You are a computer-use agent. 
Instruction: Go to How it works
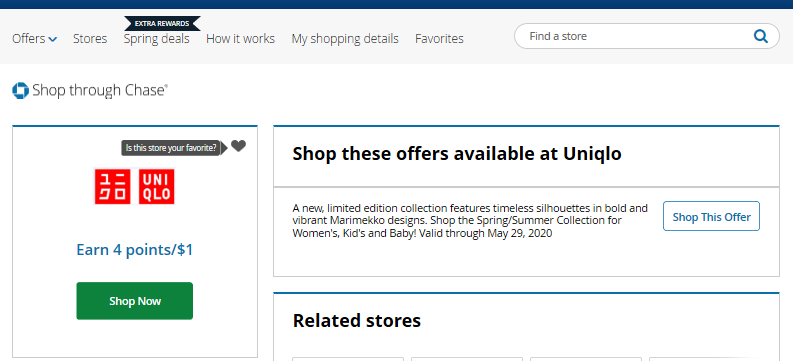240,39
